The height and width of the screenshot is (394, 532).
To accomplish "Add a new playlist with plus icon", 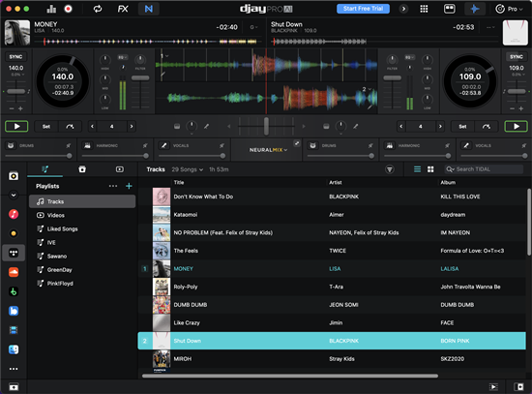I will 129,186.
